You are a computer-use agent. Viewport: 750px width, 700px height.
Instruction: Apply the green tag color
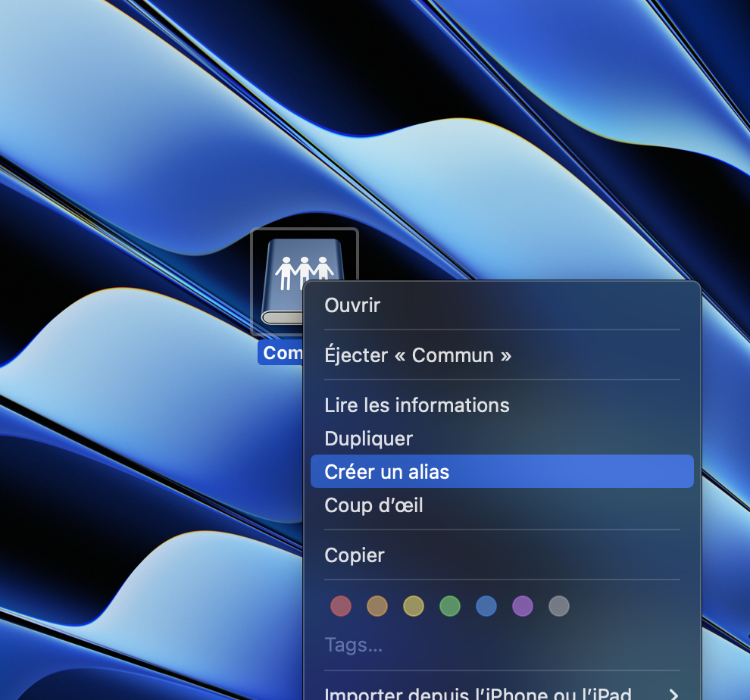click(x=450, y=606)
